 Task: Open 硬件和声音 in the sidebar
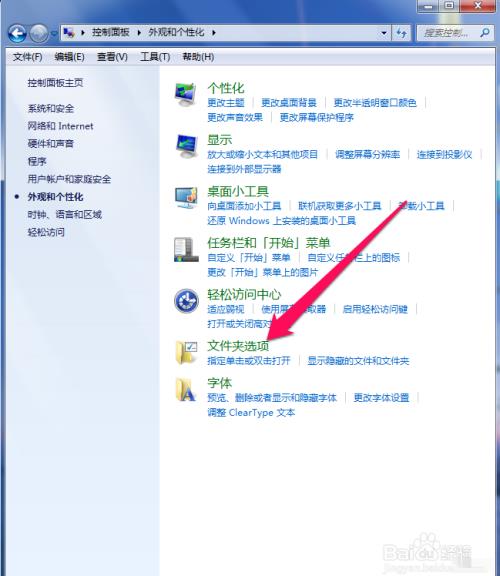(x=51, y=143)
